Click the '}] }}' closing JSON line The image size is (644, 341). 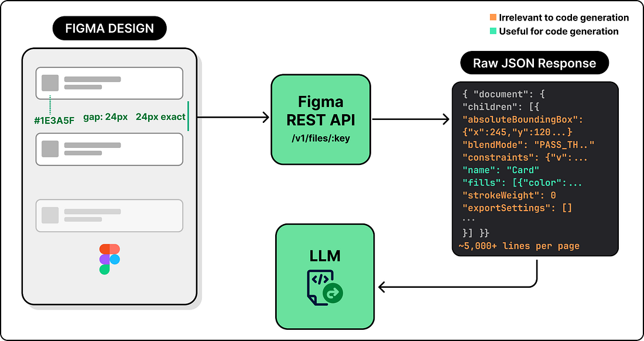click(x=476, y=233)
